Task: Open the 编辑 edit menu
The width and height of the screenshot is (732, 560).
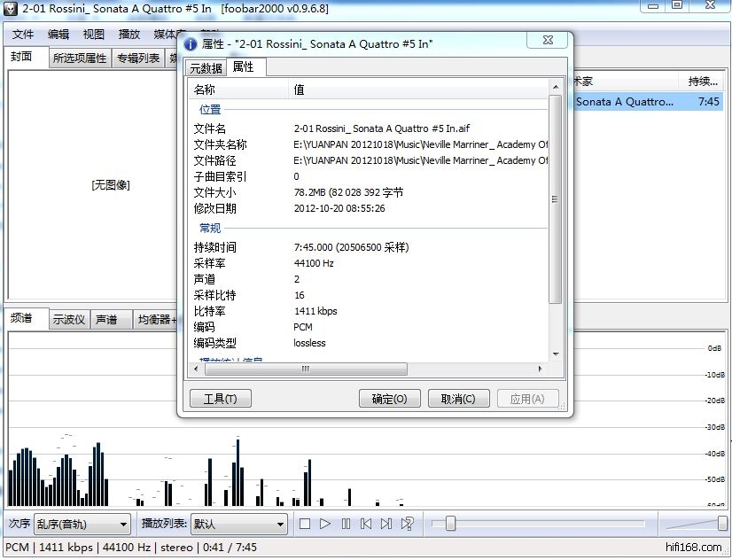Action: 58,35
